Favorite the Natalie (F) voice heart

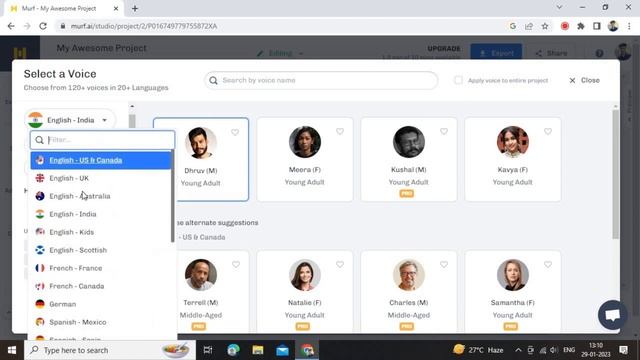[340, 264]
